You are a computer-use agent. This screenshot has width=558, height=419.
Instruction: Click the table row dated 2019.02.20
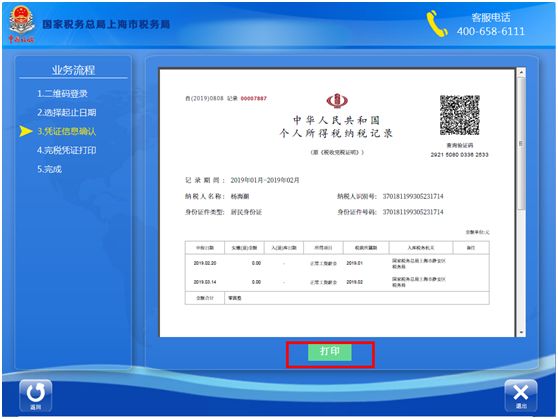[337, 263]
